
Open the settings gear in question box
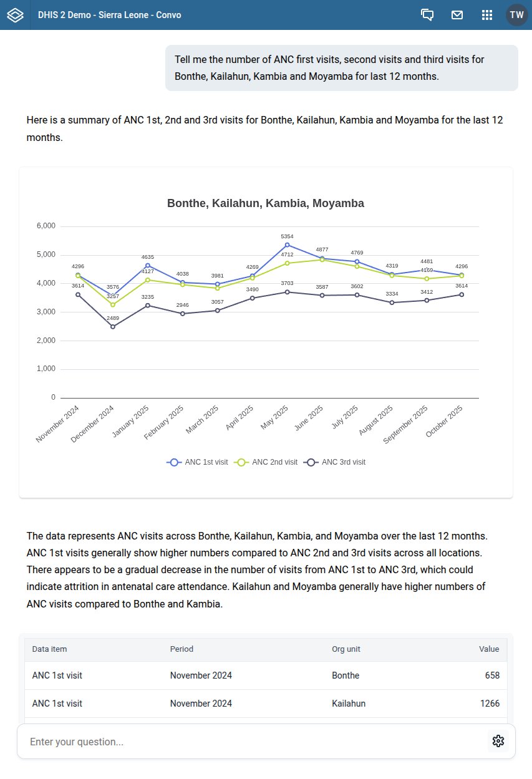click(498, 741)
